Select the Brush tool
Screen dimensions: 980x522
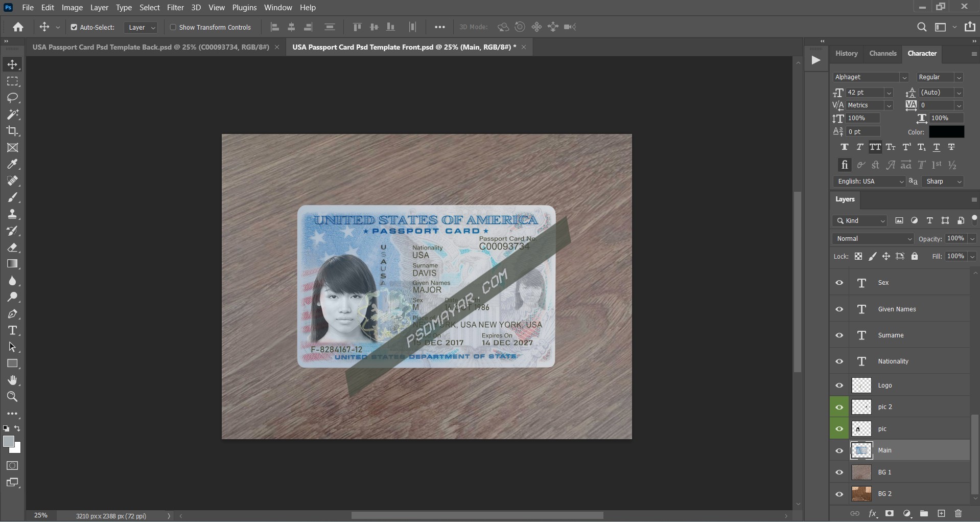[x=13, y=197]
